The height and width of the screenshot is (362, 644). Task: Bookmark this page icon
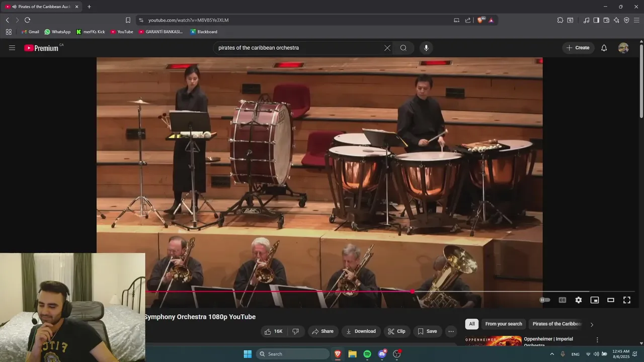click(x=128, y=20)
